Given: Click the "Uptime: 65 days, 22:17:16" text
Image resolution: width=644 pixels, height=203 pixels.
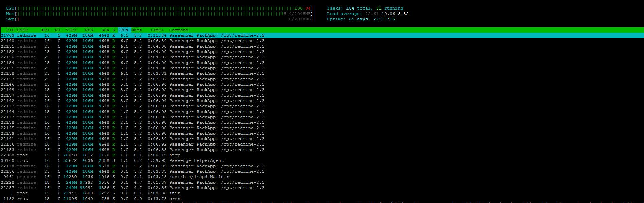Looking at the screenshot, I should [x=361, y=19].
